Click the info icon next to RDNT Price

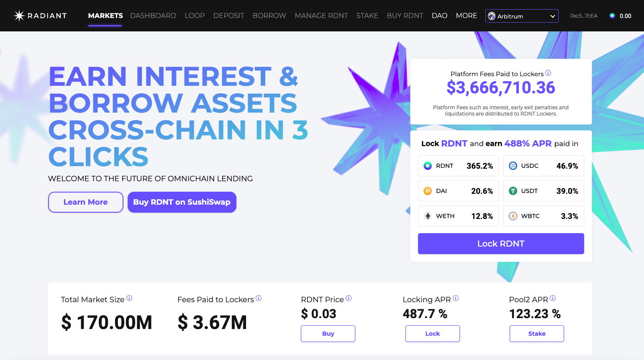(349, 298)
